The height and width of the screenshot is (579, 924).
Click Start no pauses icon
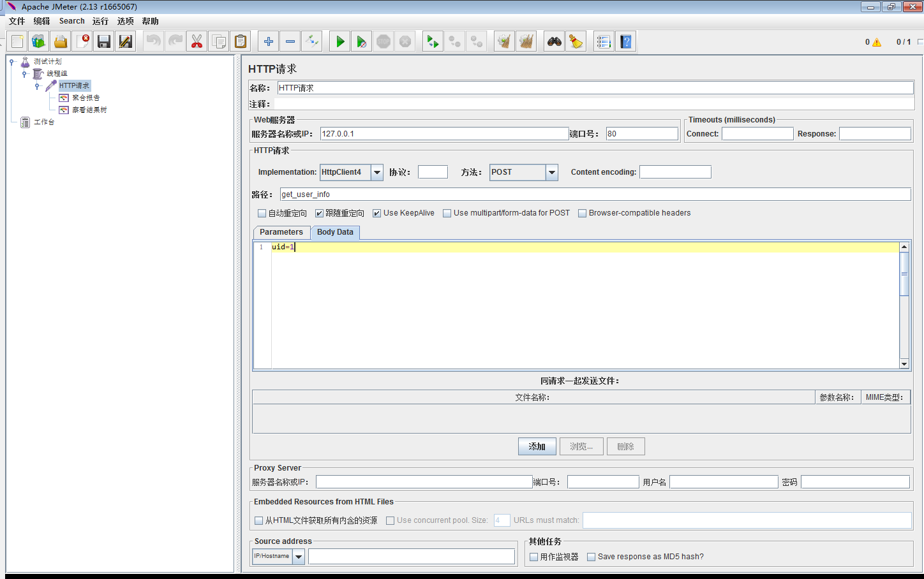[362, 41]
